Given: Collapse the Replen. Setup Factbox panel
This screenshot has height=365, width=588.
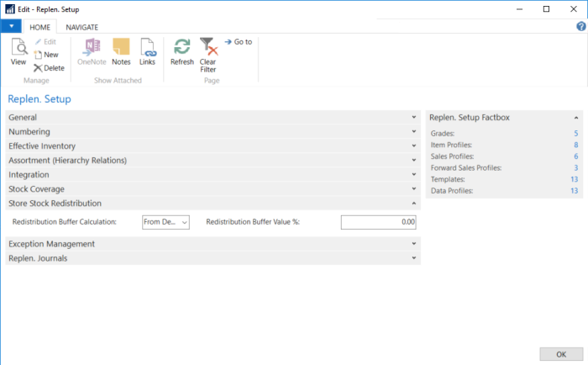Looking at the screenshot, I should pos(575,118).
